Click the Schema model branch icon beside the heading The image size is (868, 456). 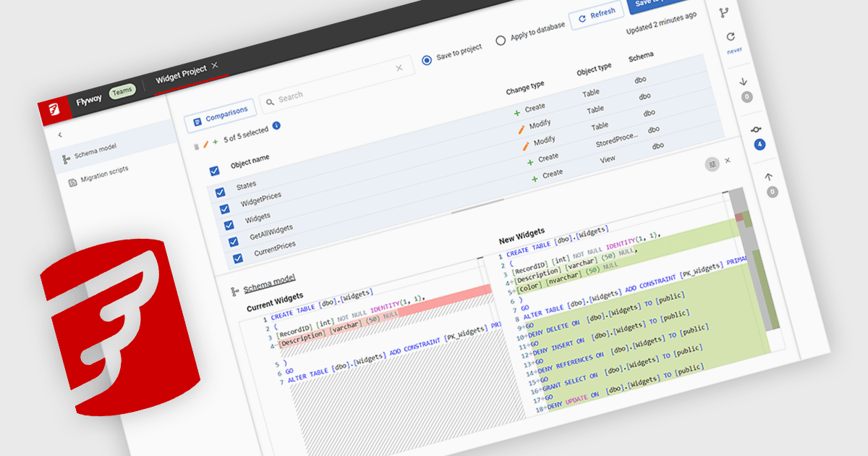[235, 291]
